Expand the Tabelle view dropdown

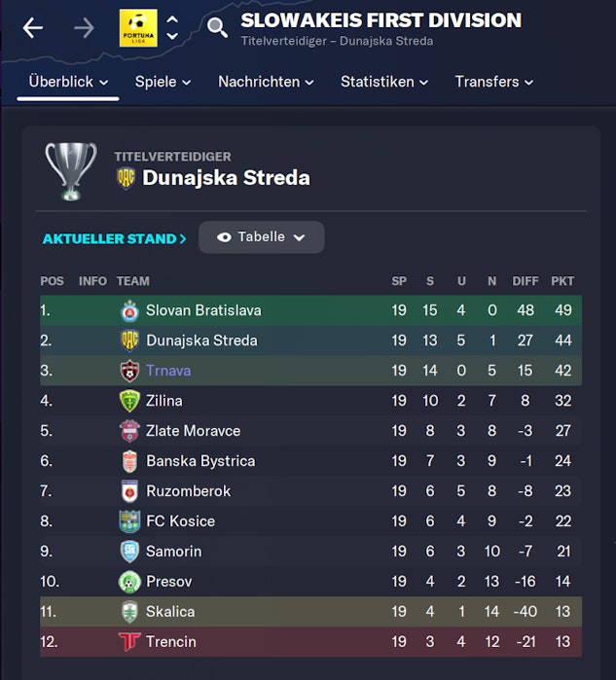(x=261, y=237)
